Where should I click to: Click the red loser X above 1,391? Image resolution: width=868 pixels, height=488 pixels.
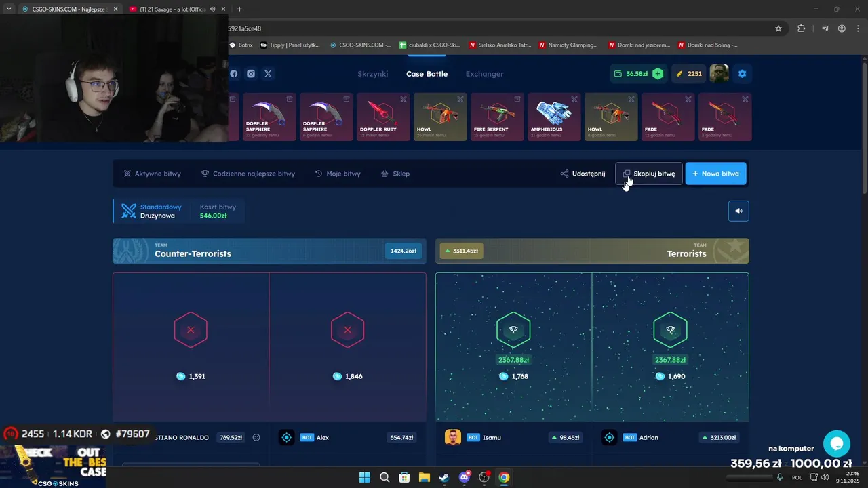click(x=191, y=330)
